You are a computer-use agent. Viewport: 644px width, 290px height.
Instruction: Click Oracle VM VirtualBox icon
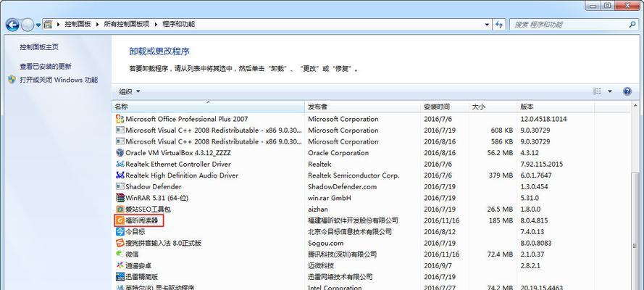(120, 153)
